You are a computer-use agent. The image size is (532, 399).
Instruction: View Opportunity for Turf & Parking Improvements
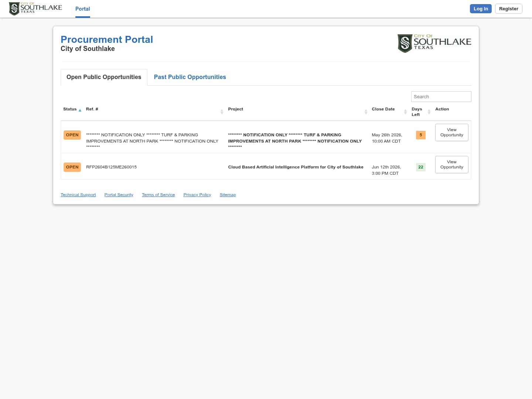click(451, 132)
